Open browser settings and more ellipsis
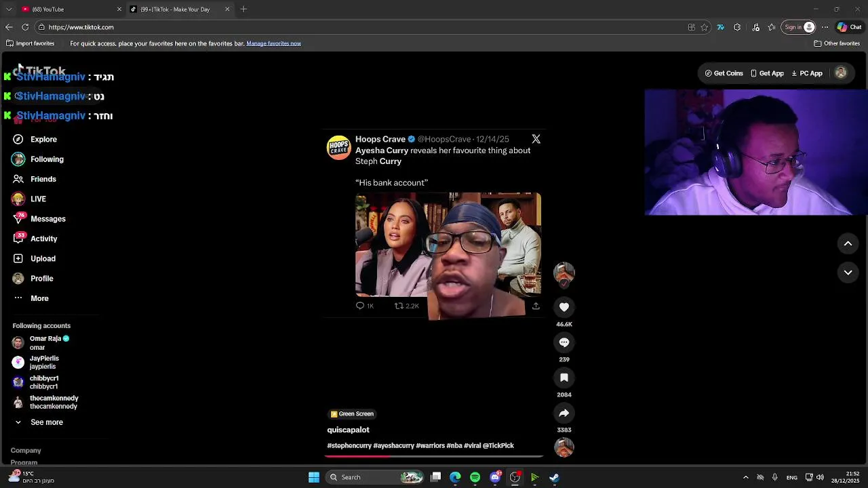The height and width of the screenshot is (488, 868). click(x=825, y=27)
